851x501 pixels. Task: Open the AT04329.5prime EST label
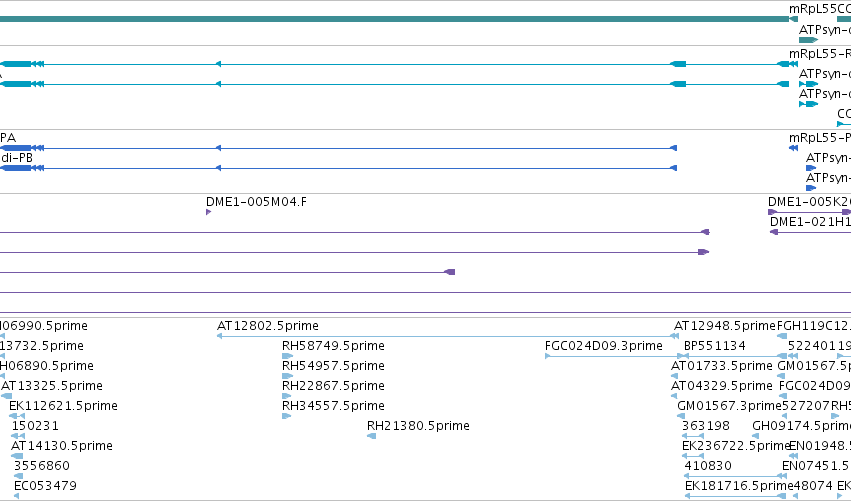tap(722, 386)
